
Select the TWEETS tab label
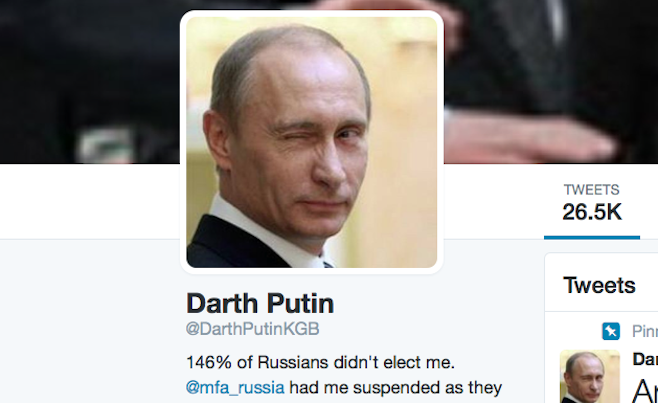591,190
